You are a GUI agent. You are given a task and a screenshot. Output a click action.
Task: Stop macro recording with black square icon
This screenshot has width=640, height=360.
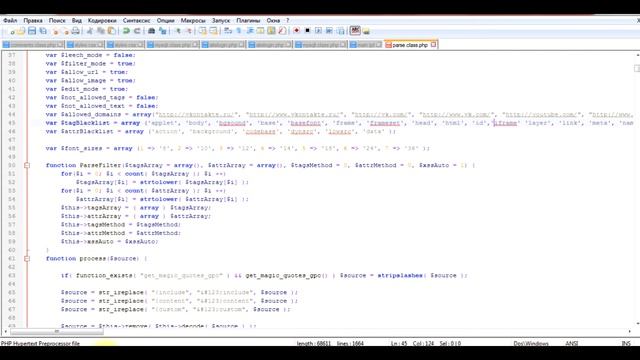coord(307,31)
